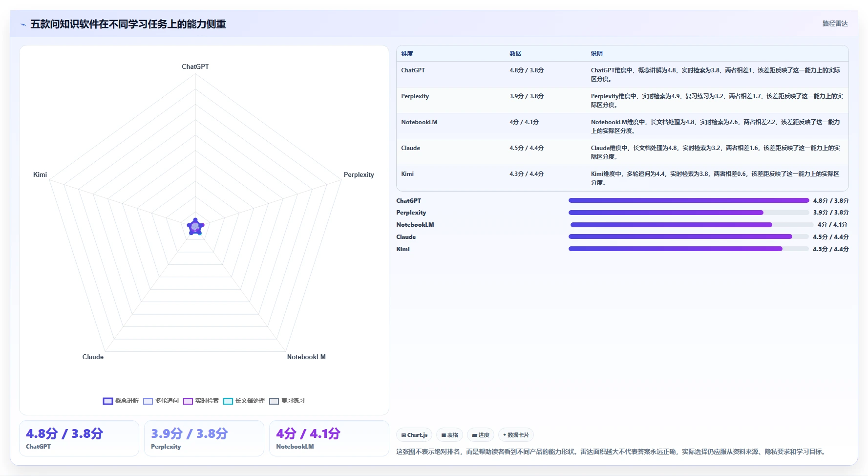
Task: Open the ChatGPT 4.8分 / 3.8分 data card
Action: 79,438
